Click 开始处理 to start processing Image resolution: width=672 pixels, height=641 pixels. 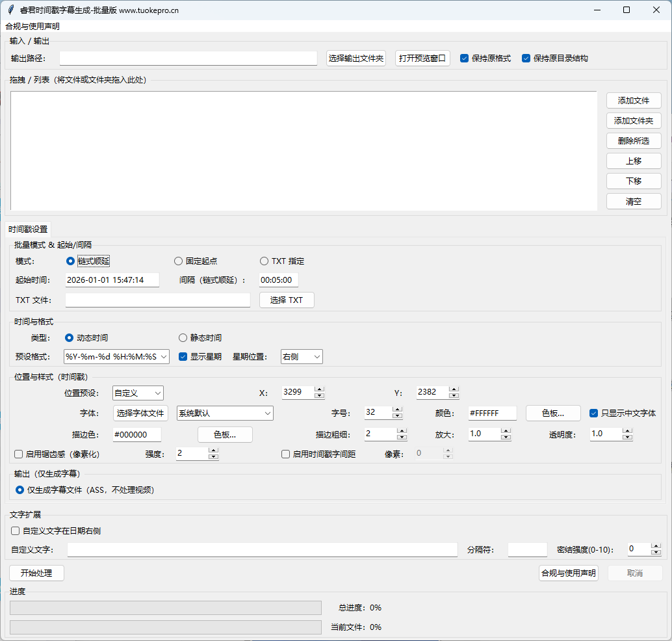coord(36,573)
